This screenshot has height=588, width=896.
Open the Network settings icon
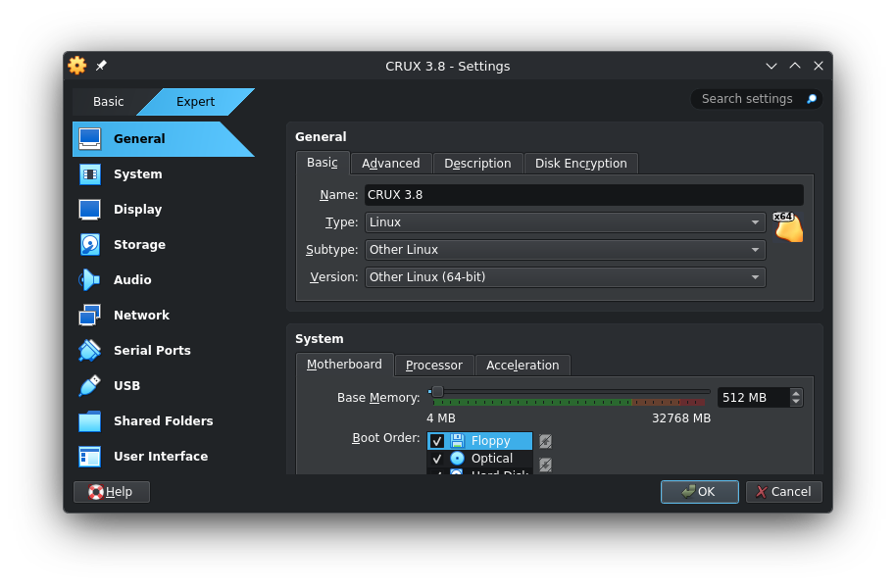90,316
